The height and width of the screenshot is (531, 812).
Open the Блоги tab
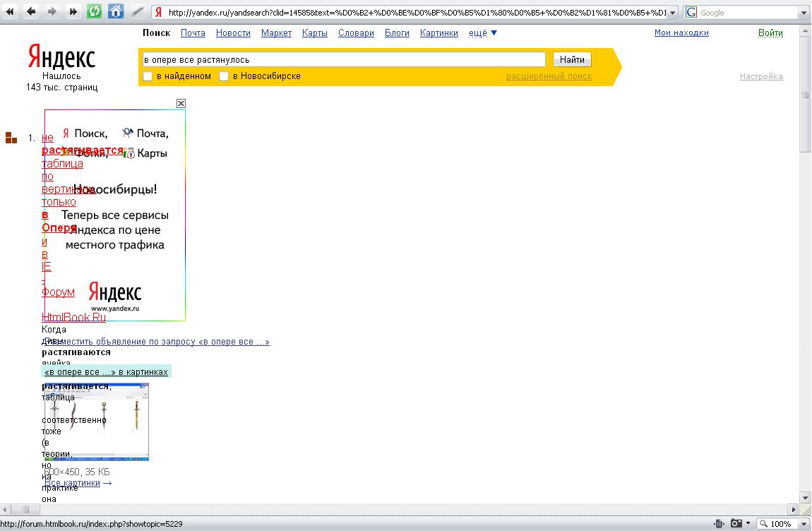coord(397,32)
